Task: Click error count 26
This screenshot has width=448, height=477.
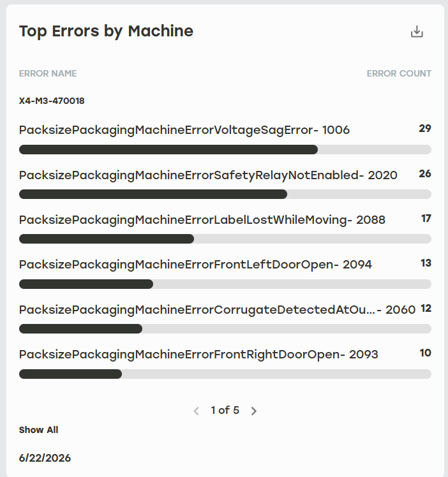Action: (x=425, y=173)
